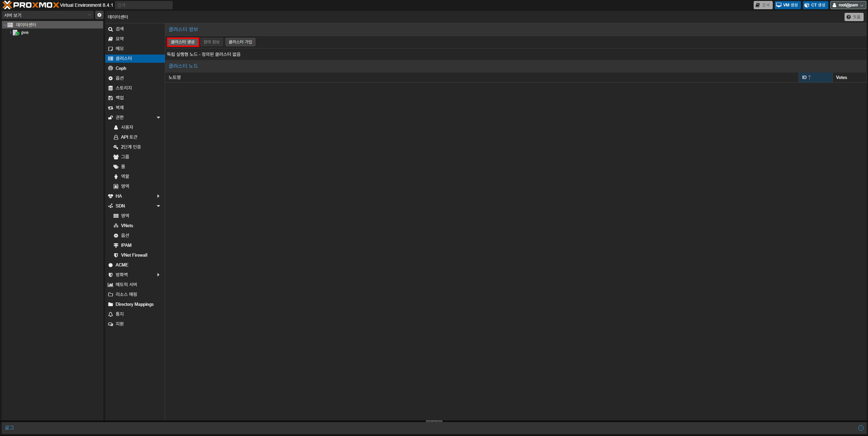Viewport: 868px width, 436px height.
Task: Open 옵션 under datacenter menu
Action: click(135, 78)
